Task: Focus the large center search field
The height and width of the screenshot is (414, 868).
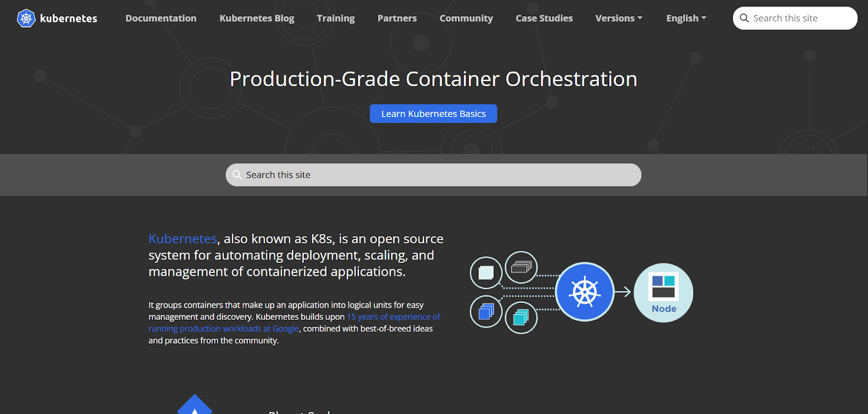Action: point(433,175)
